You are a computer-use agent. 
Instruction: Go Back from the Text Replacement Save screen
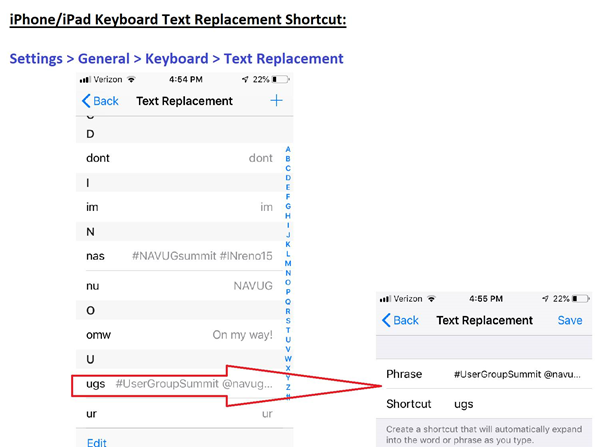click(x=401, y=320)
